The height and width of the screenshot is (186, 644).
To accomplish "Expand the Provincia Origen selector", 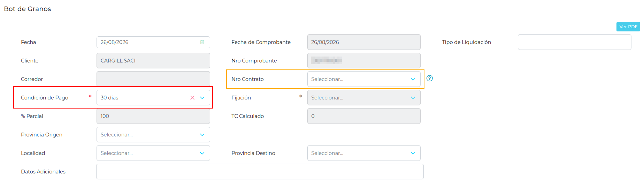I will point(153,135).
